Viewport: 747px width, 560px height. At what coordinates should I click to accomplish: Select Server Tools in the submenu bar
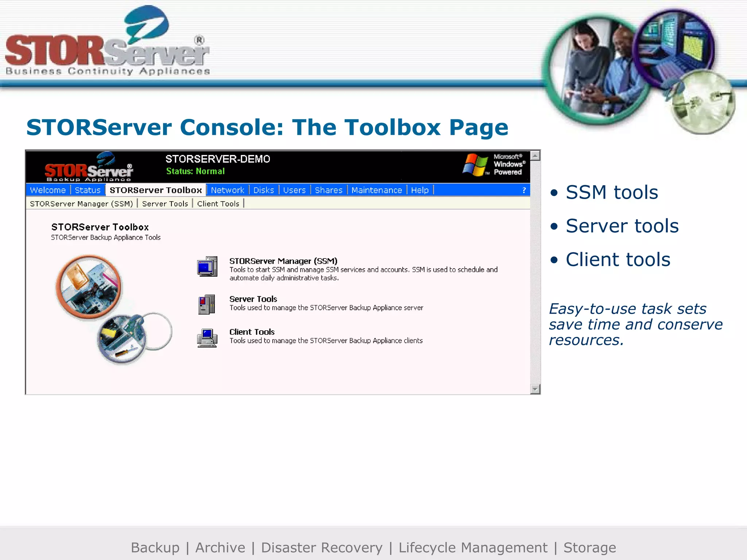[x=165, y=203]
